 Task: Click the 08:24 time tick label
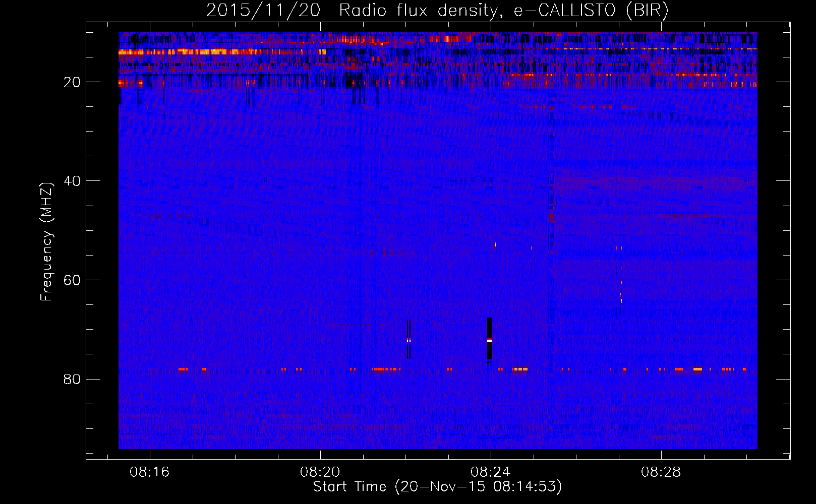491,472
